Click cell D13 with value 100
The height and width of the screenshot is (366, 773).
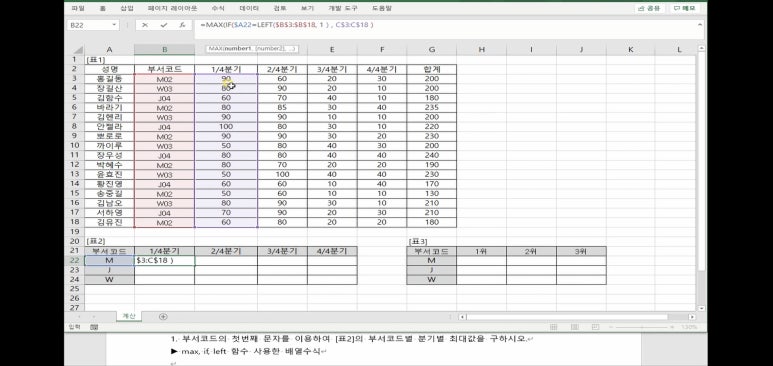(282, 175)
